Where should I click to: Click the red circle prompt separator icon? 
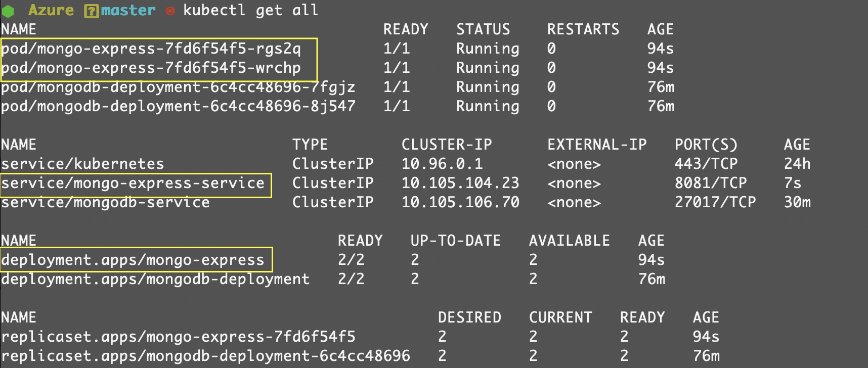click(x=170, y=11)
